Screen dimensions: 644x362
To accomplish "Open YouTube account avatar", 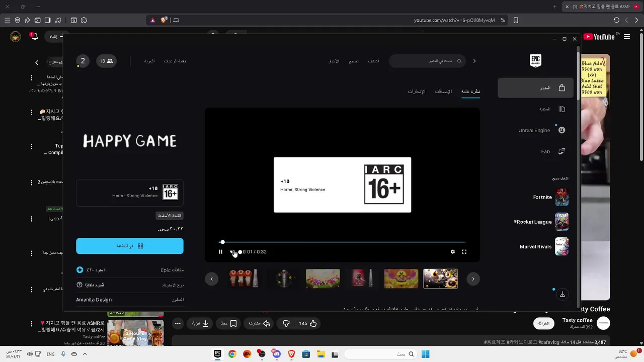I will pos(15,37).
